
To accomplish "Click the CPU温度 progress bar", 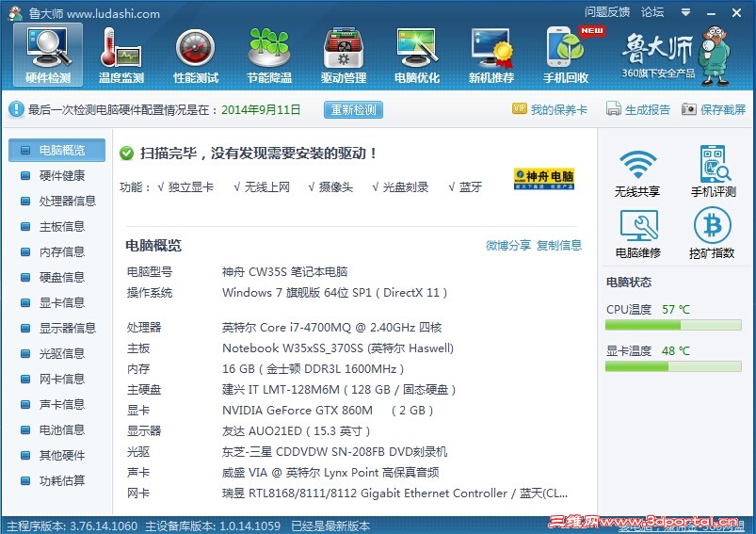I will point(673,325).
